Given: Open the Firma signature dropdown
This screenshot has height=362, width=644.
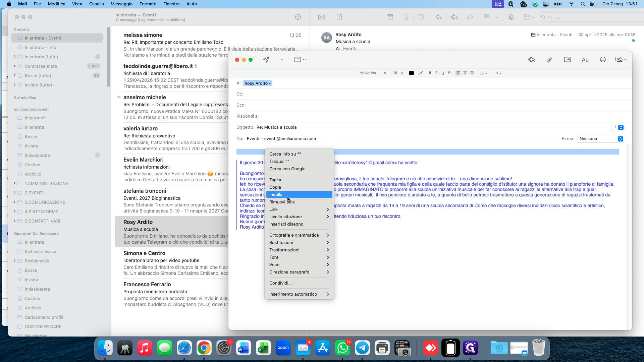Looking at the screenshot, I should [x=600, y=139].
